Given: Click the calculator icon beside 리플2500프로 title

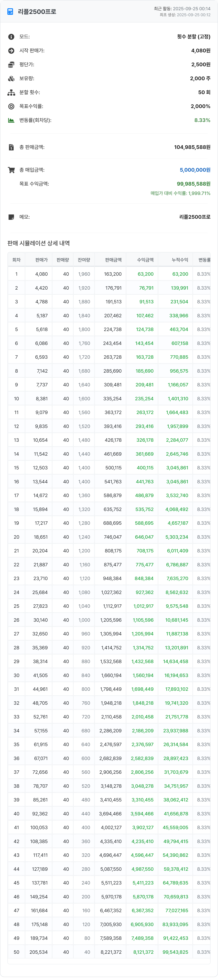Looking at the screenshot, I should 10,12.
